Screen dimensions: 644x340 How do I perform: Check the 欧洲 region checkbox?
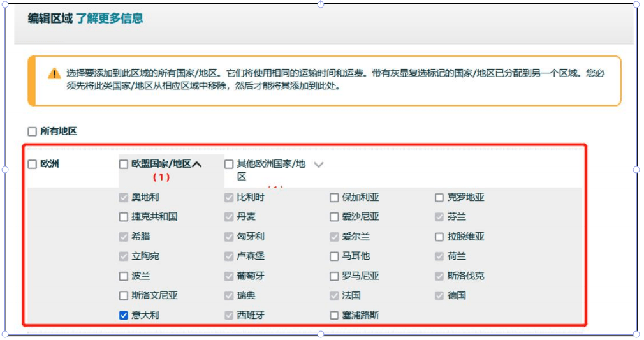tap(32, 165)
